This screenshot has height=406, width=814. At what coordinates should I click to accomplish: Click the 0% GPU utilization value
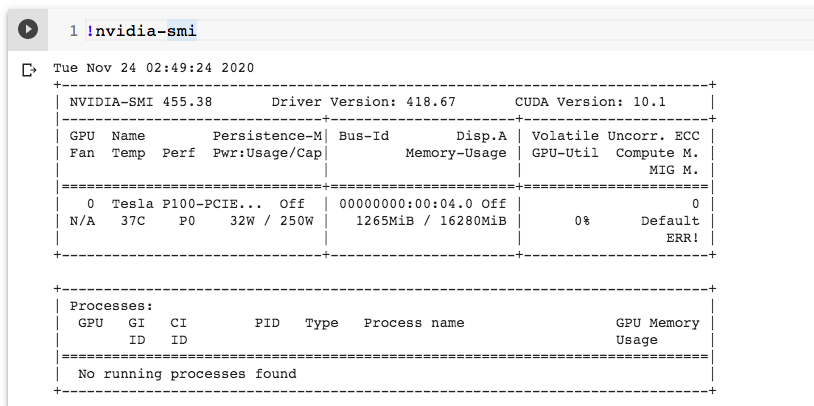[x=581, y=221]
